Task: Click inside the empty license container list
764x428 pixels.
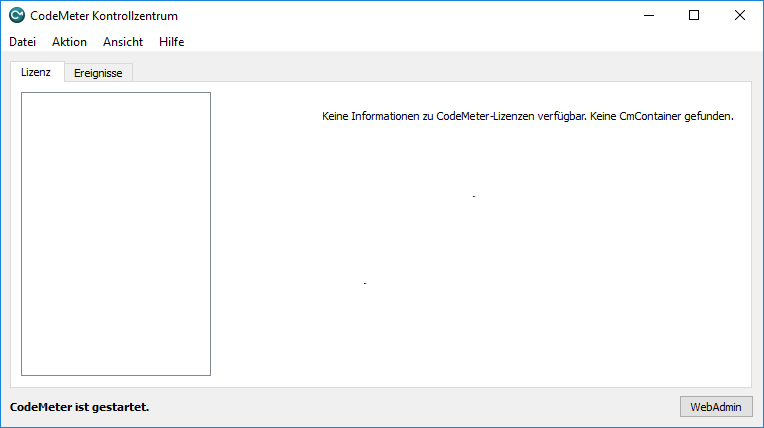Action: [116, 234]
